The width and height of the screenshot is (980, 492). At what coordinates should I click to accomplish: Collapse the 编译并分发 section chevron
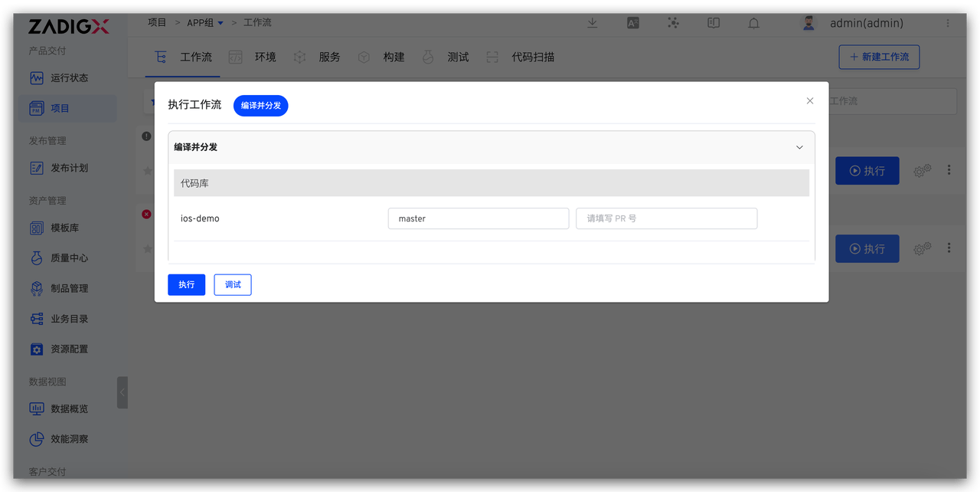(799, 147)
